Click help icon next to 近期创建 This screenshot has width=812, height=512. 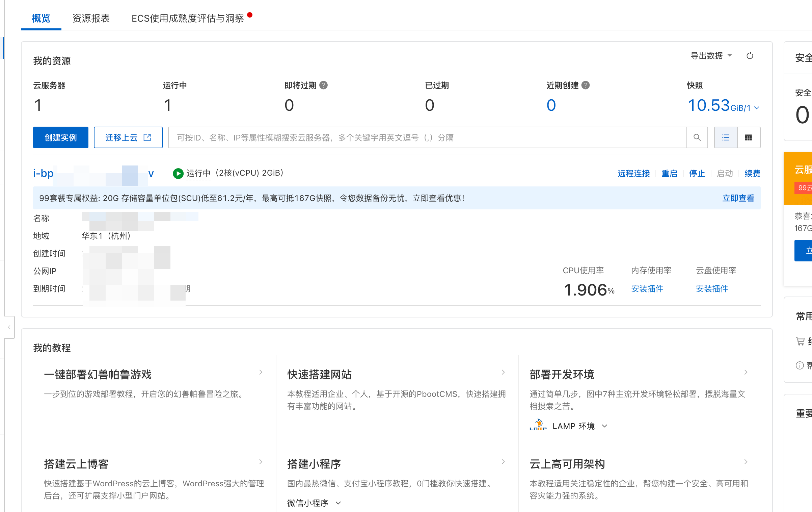[x=586, y=85]
